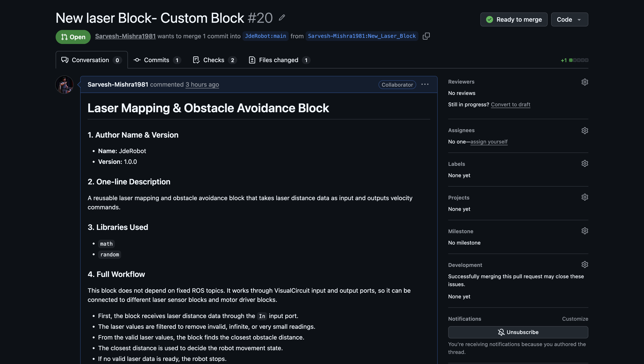Click the 3. Libraries Used heading
This screenshot has height=364, width=644.
pyautogui.click(x=118, y=227)
